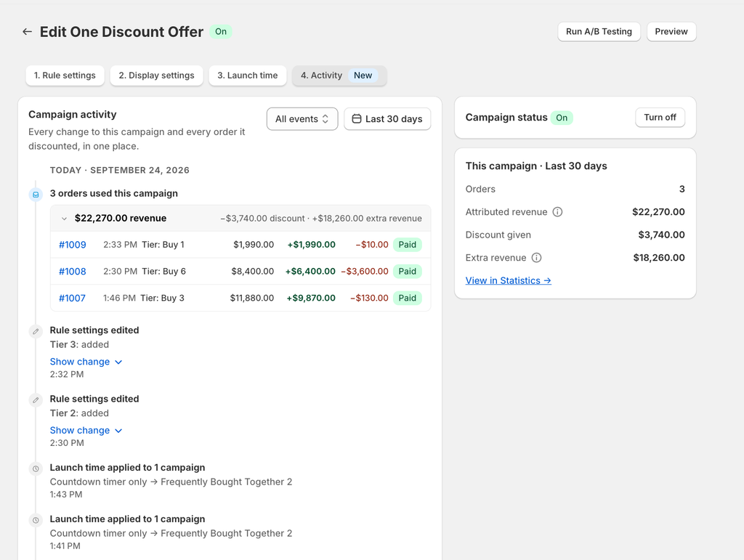This screenshot has width=744, height=560.
Task: Click the –$10.00 discount value
Action: click(x=372, y=245)
